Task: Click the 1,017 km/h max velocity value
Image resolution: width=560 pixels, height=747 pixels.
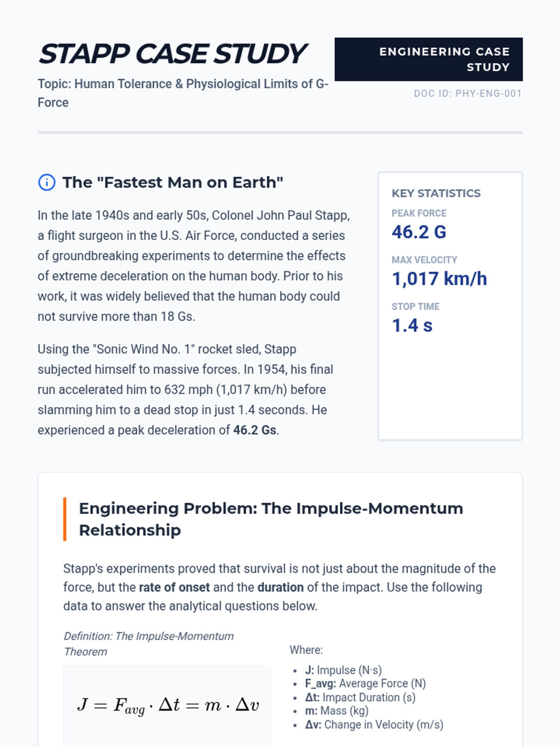Action: (x=439, y=279)
